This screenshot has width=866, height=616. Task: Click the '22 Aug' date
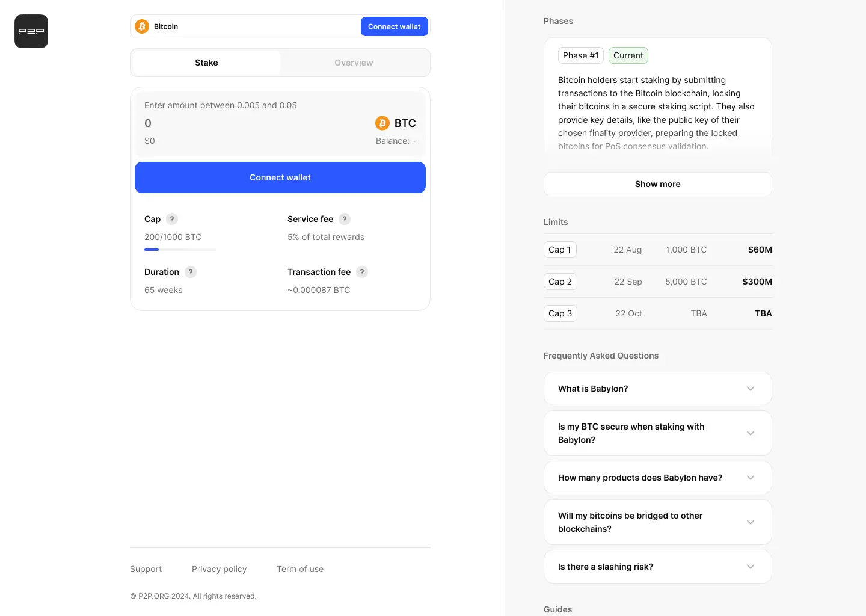point(628,250)
